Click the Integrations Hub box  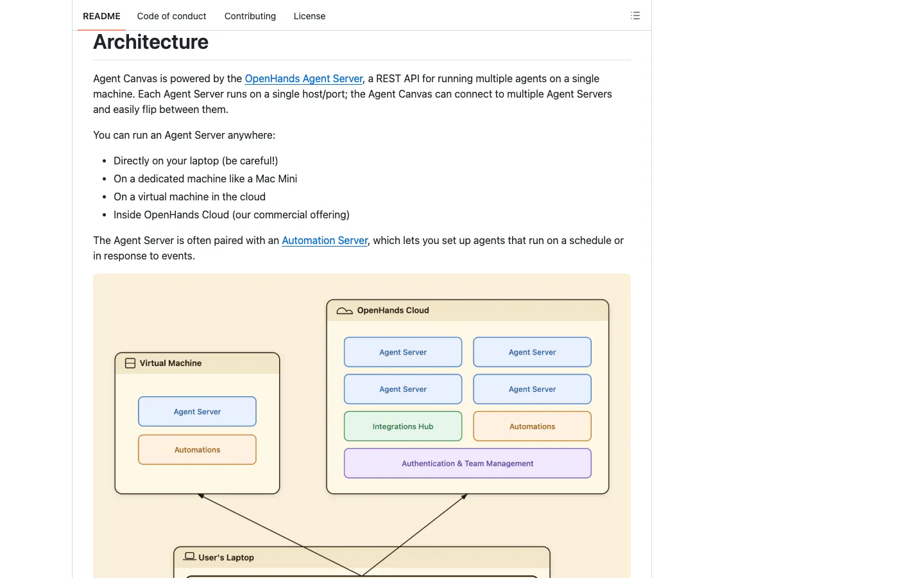pyautogui.click(x=403, y=426)
